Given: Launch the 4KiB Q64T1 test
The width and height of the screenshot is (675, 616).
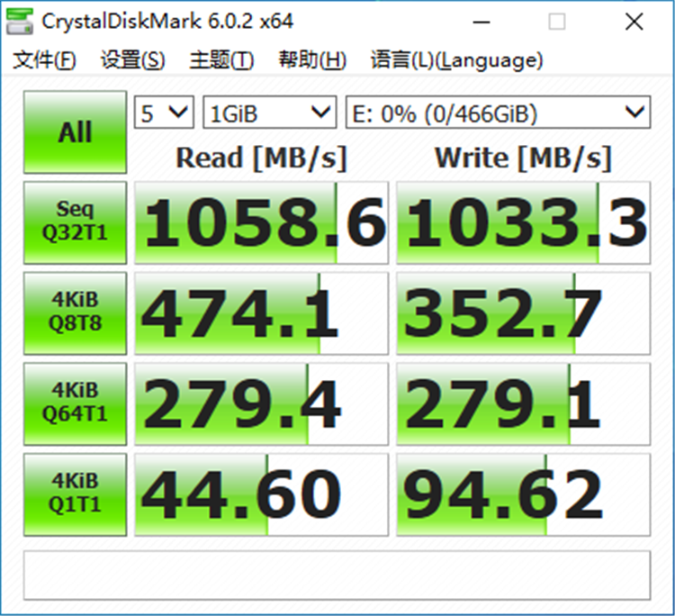Looking at the screenshot, I should [75, 403].
